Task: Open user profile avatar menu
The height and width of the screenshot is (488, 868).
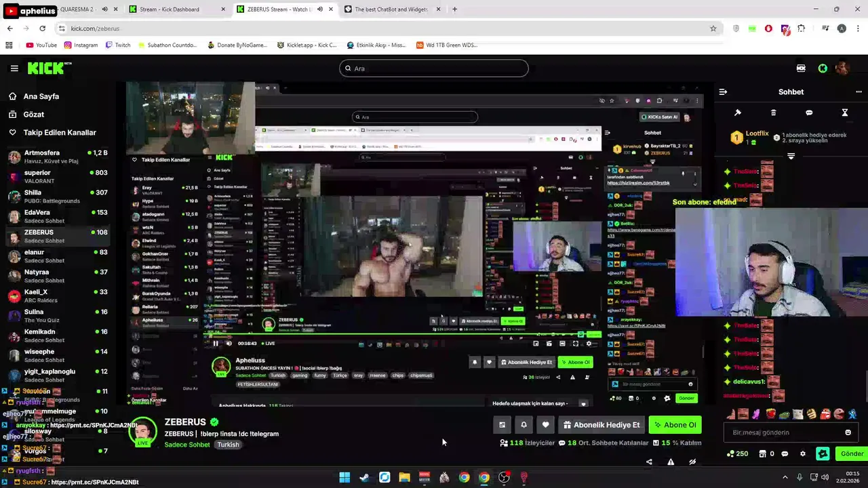Action: (842, 68)
